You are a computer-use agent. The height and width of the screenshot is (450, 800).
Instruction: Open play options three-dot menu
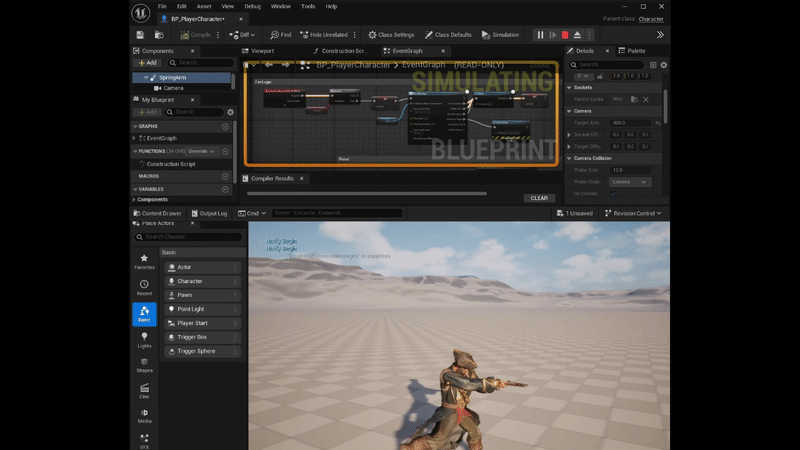pos(589,35)
